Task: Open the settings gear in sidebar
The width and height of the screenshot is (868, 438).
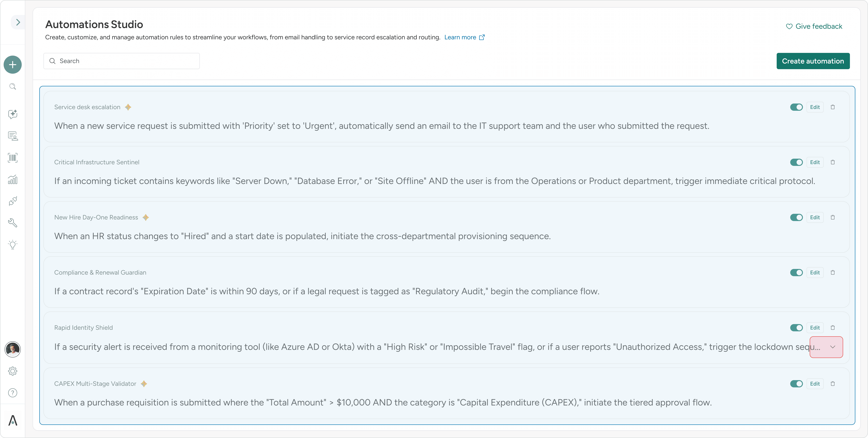Action: tap(12, 371)
